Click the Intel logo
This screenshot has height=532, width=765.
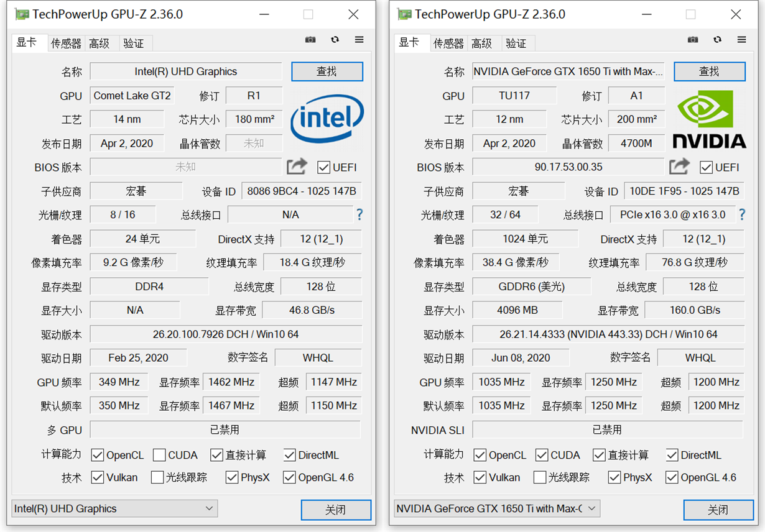[327, 119]
